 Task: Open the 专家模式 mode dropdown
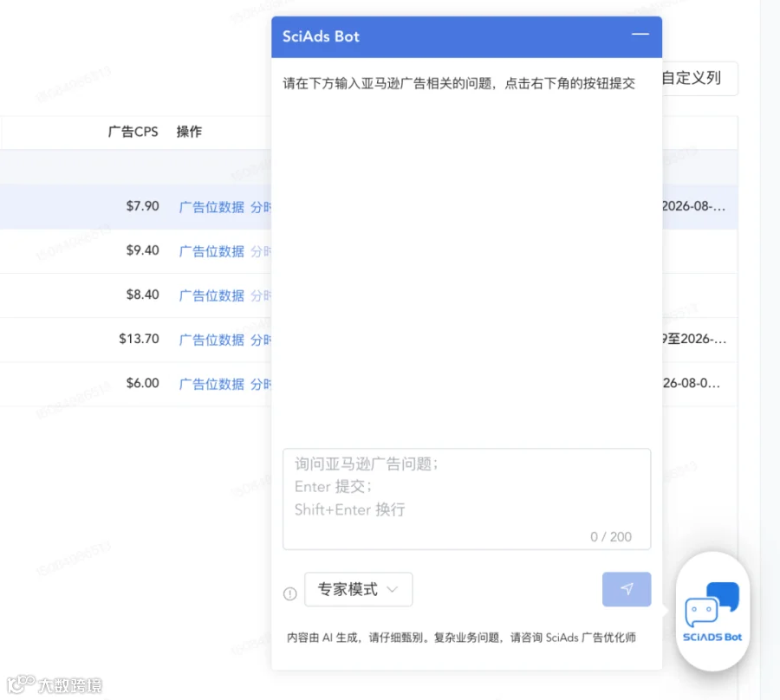(x=358, y=589)
